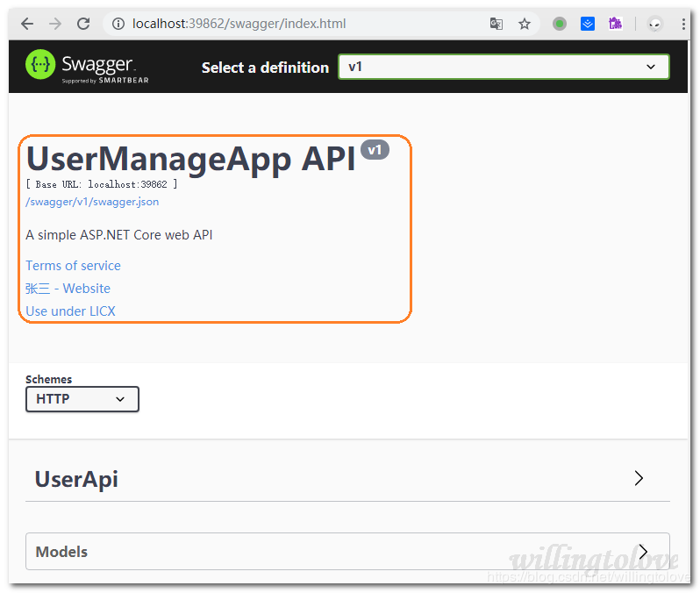Click the Select a definition label
Image resolution: width=700 pixels, height=593 pixels.
tap(265, 68)
